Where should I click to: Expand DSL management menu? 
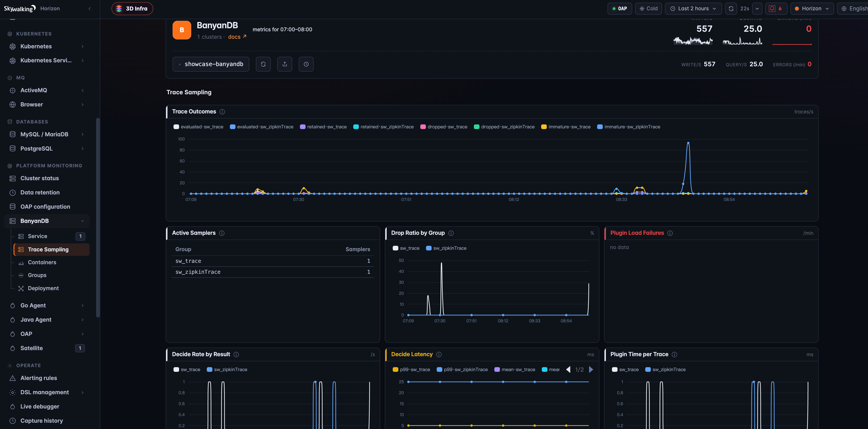(x=47, y=393)
